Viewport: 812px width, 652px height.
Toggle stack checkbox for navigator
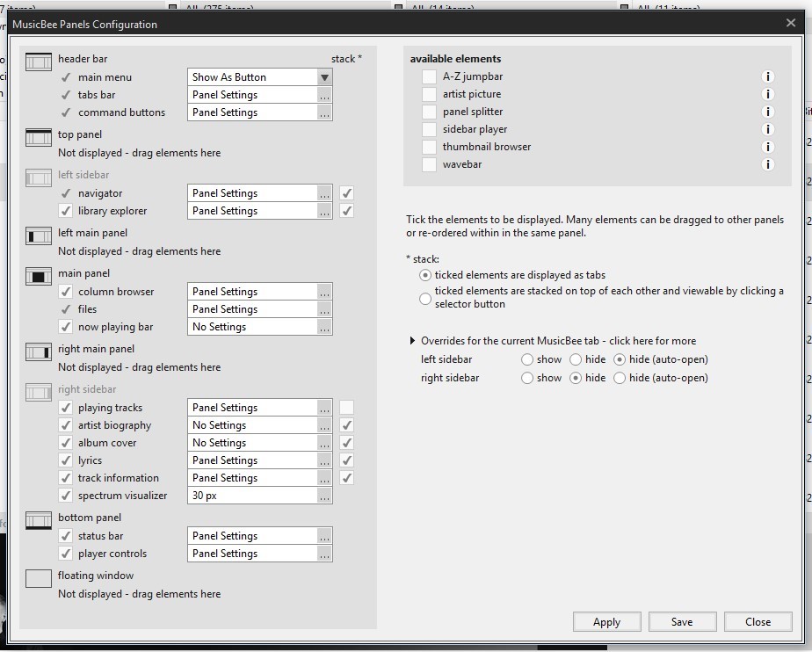point(346,193)
